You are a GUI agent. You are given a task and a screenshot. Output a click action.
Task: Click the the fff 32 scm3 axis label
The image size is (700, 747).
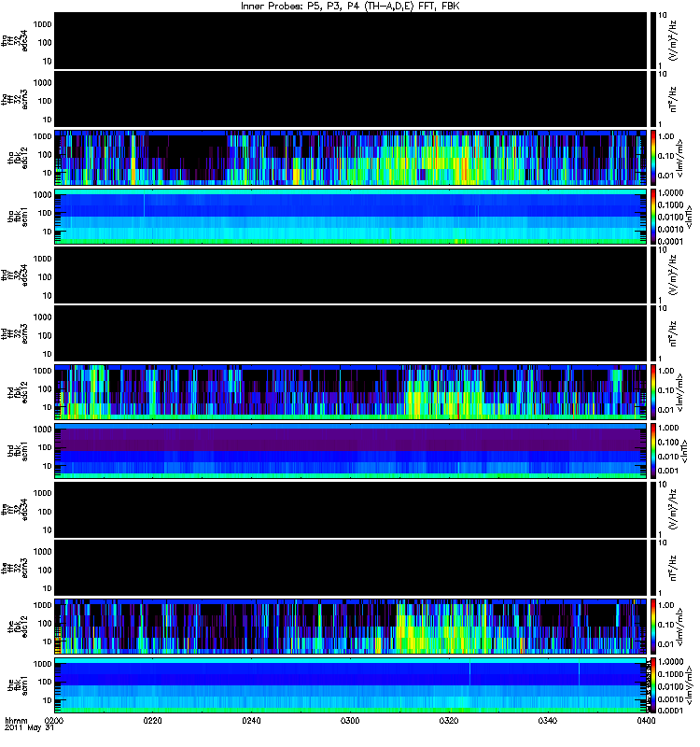(x=15, y=569)
